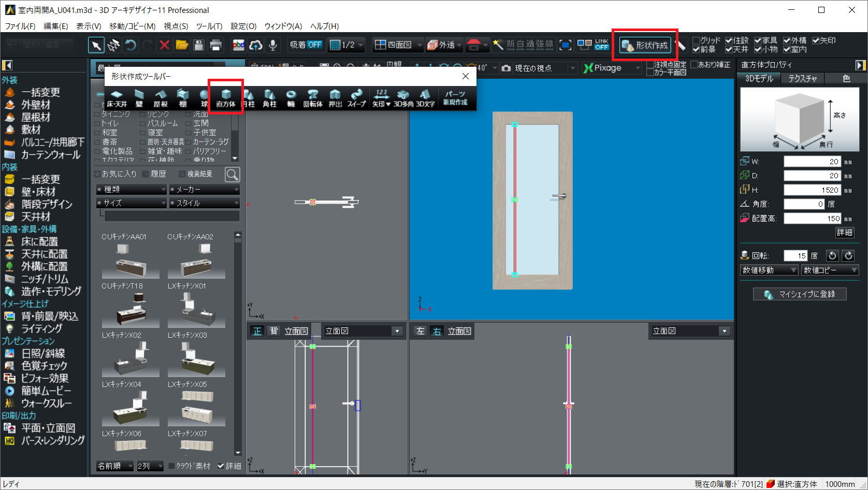Select the 直方体 (cuboid) shape tool

(226, 97)
